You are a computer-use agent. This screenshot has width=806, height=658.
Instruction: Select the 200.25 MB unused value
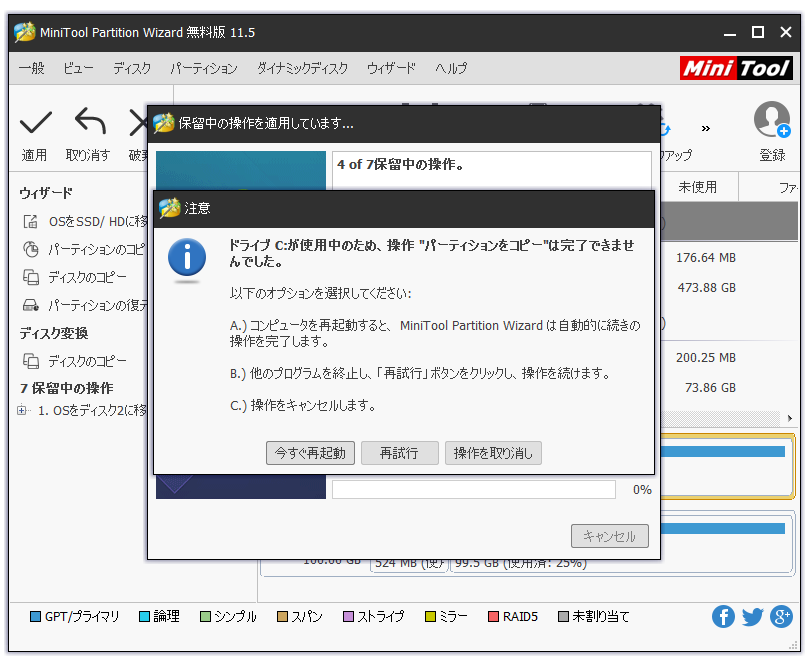(x=706, y=358)
